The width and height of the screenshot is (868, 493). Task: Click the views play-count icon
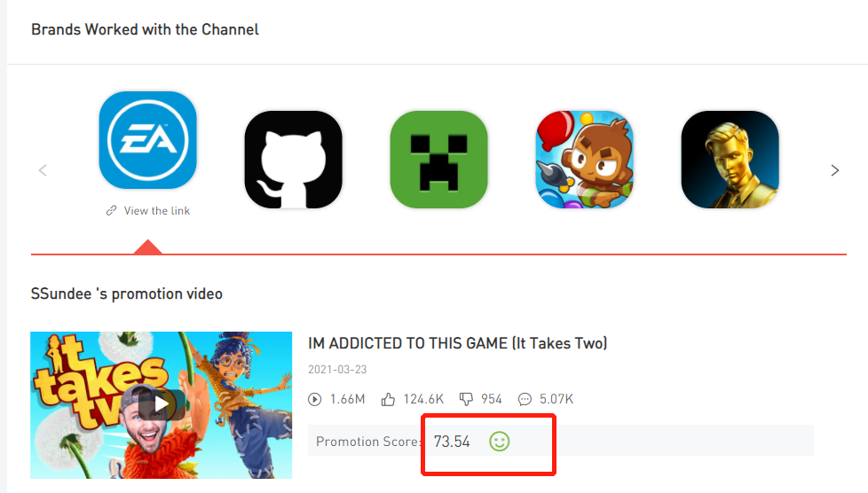click(x=314, y=399)
